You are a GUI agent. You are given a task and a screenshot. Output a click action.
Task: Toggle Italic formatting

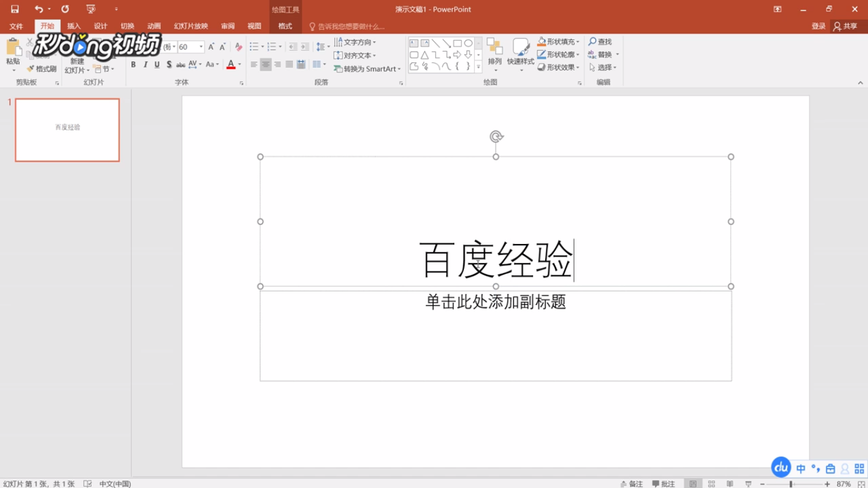[x=146, y=65]
